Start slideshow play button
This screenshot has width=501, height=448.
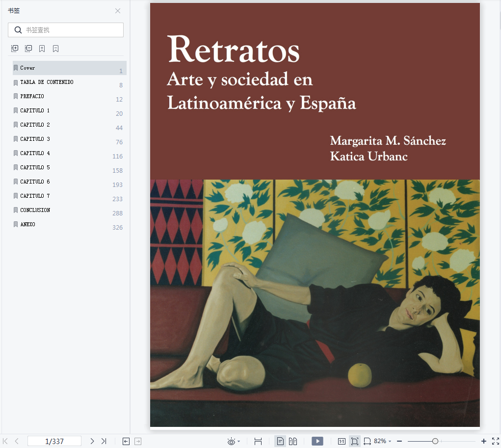coord(317,441)
